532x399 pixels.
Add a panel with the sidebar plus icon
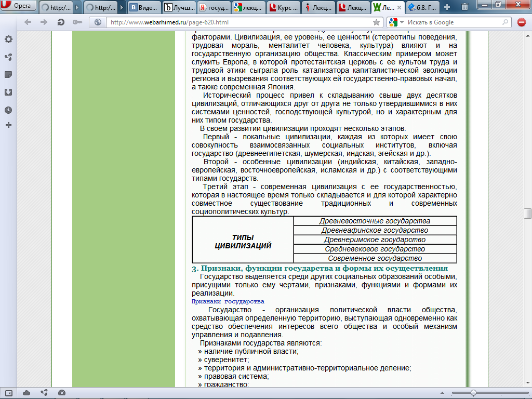click(x=8, y=125)
